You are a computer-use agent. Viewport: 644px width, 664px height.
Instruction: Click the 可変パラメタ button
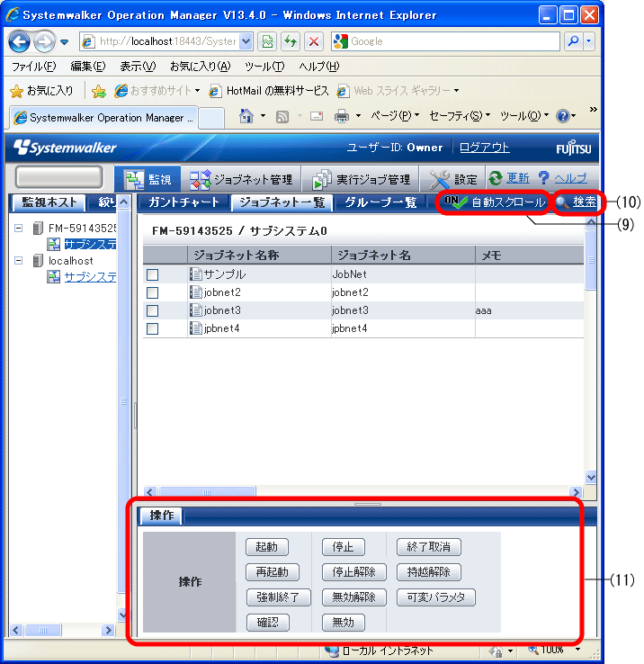click(x=436, y=597)
